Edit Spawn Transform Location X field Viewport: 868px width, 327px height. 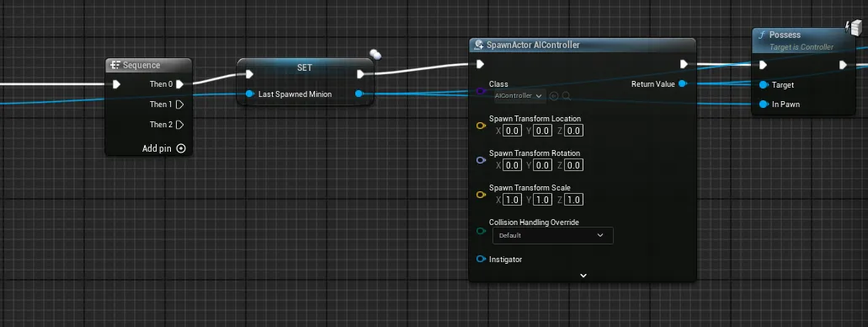(512, 131)
